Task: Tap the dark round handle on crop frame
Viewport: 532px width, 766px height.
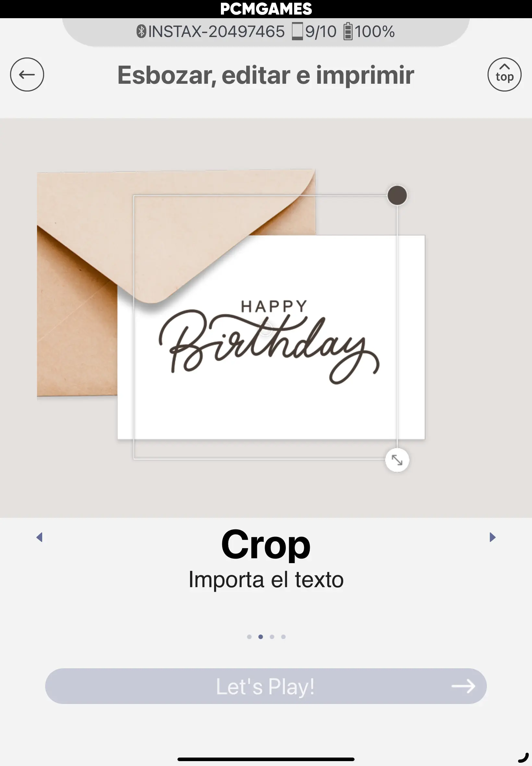Action: [x=397, y=195]
